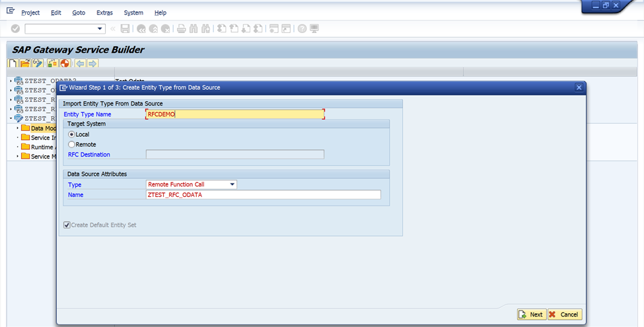Screen dimensions: 644x327
Task: Click the Exit toolbar icon
Action: [154, 29]
